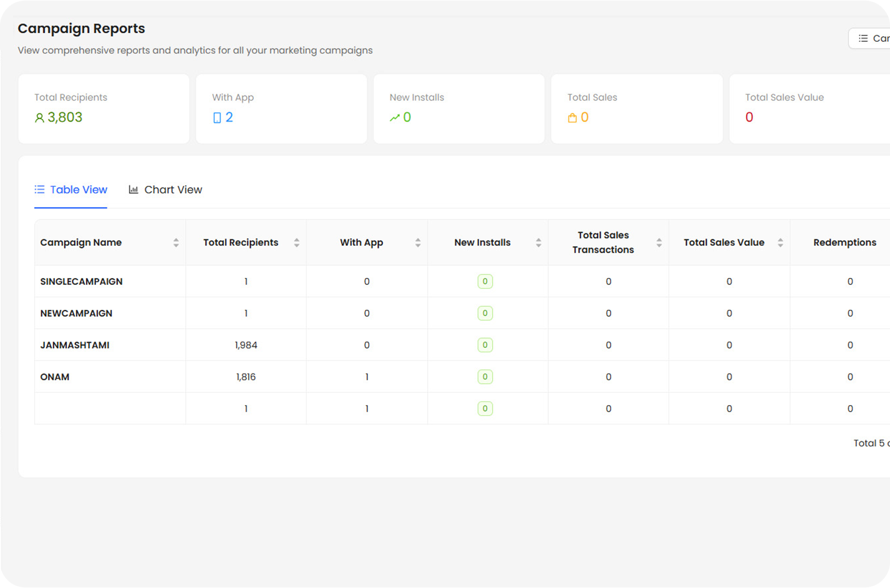Image resolution: width=890 pixels, height=588 pixels.
Task: Open the SINGLECAMPAIGN campaign row
Action: [x=81, y=281]
